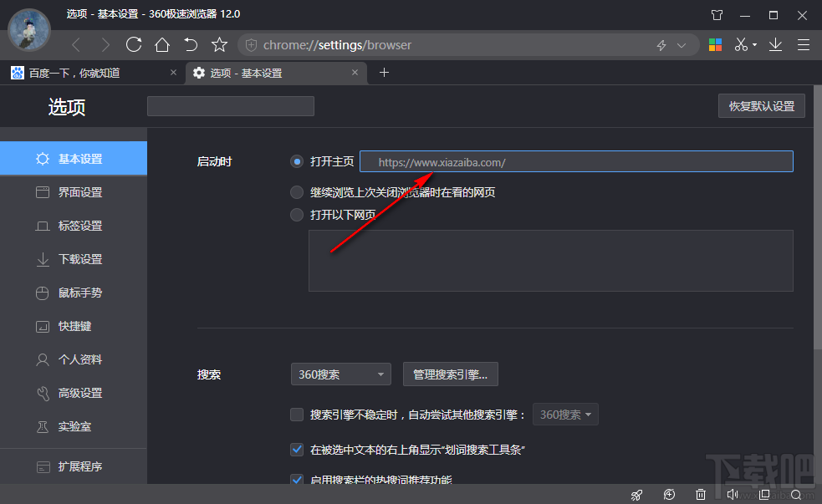This screenshot has height=504, width=822.
Task: Open 个人资料 in the sidebar
Action: tap(74, 359)
